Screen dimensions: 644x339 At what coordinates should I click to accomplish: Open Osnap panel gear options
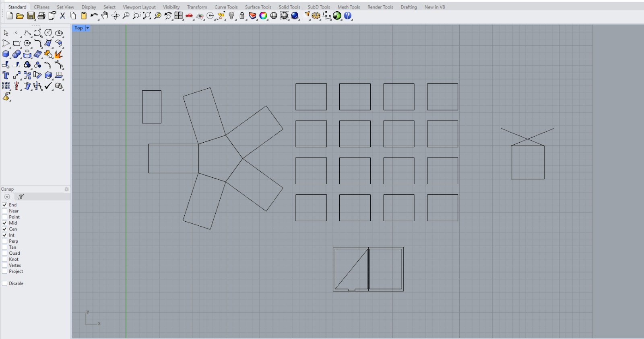67,189
